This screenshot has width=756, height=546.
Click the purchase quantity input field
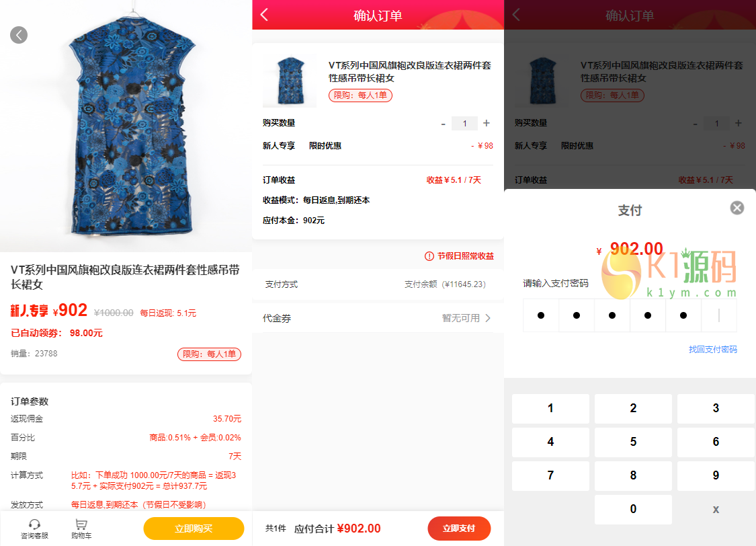[x=464, y=124]
